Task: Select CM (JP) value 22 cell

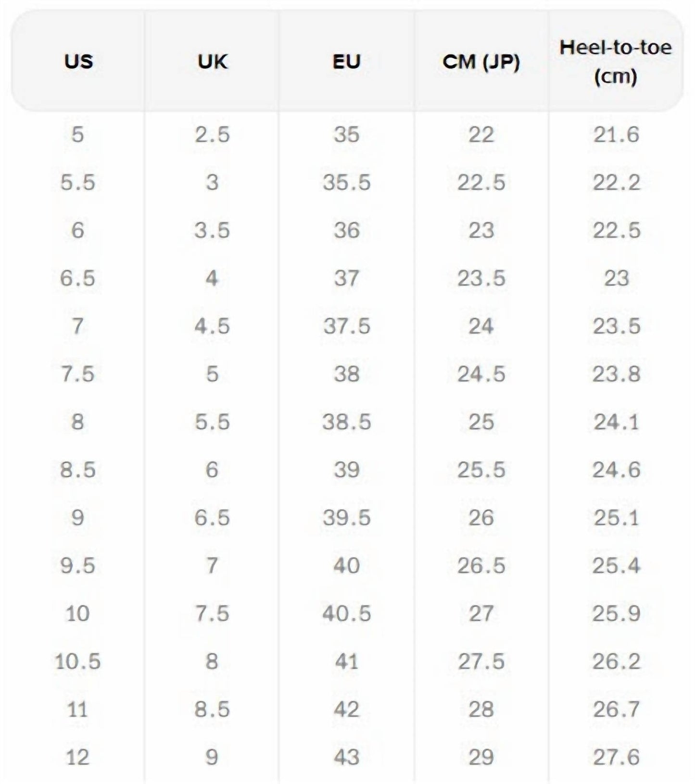Action: [x=481, y=134]
